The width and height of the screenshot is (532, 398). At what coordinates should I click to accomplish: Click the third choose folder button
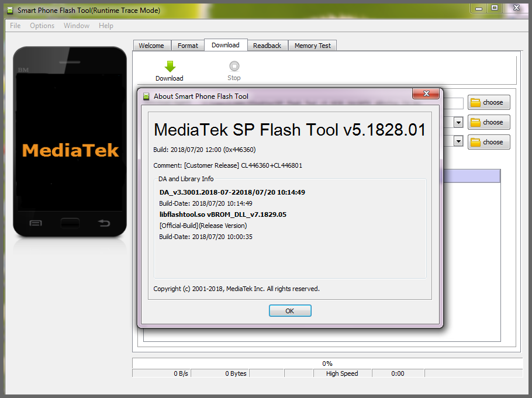pos(489,142)
